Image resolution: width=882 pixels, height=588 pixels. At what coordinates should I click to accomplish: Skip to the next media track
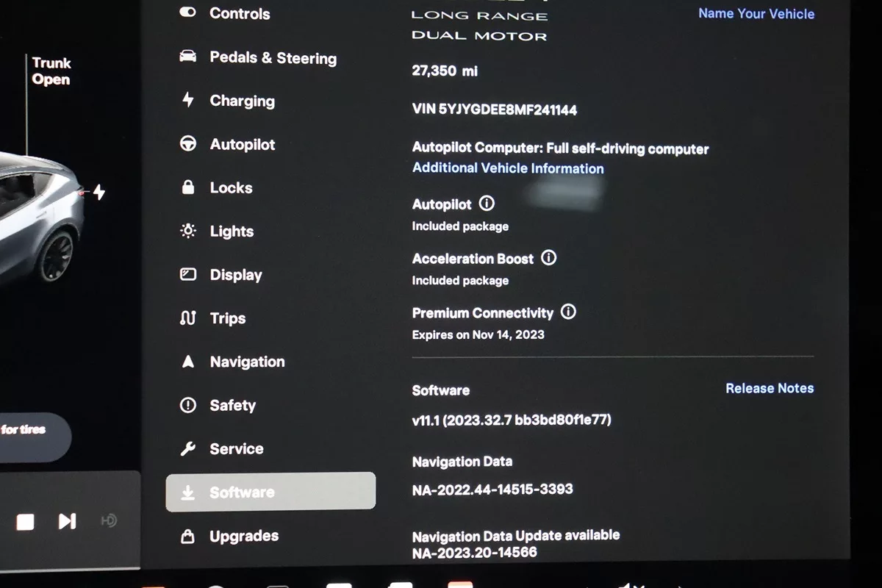(x=67, y=521)
